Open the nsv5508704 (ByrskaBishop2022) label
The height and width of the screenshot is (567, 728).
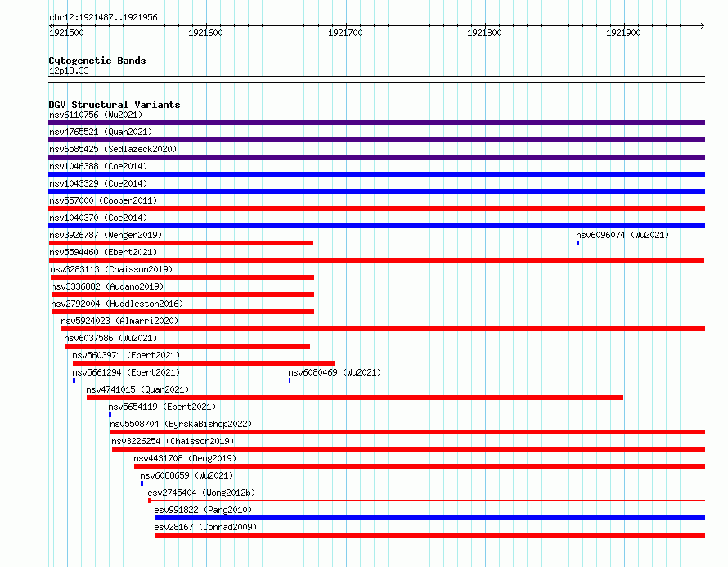tap(181, 424)
